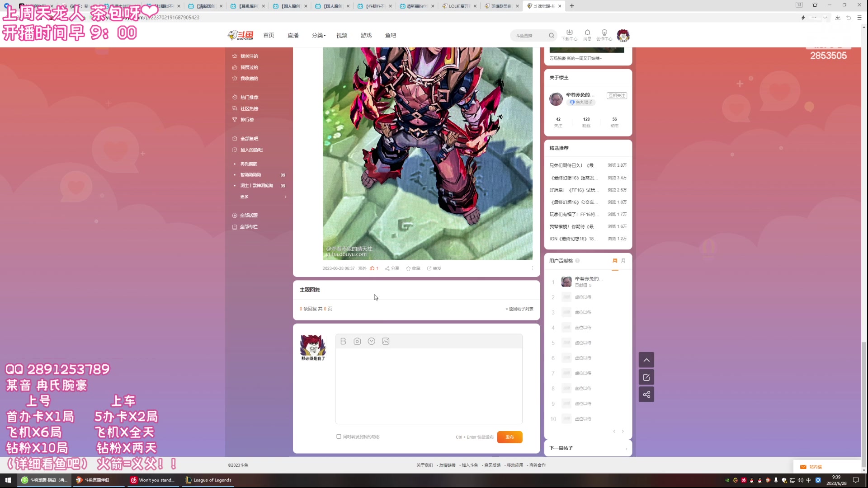
Task: Click into the reply text area
Action: click(429, 385)
